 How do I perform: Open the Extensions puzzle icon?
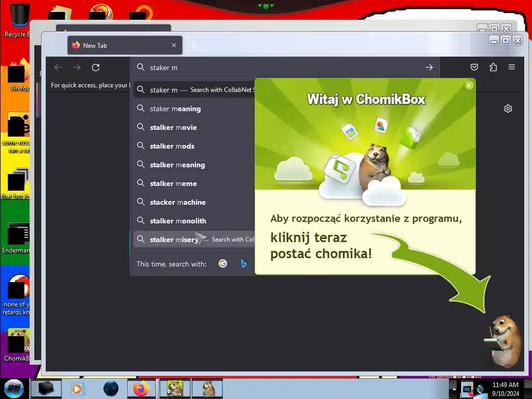click(x=493, y=67)
